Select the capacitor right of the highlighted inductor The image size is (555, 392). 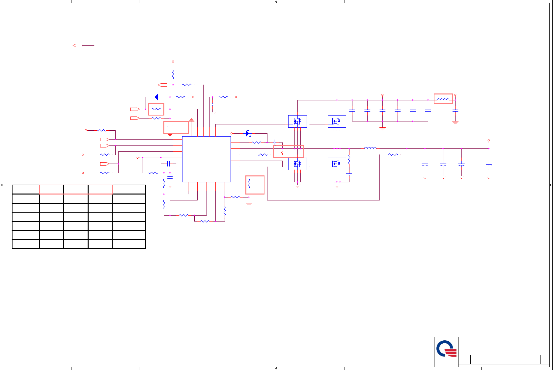click(456, 111)
